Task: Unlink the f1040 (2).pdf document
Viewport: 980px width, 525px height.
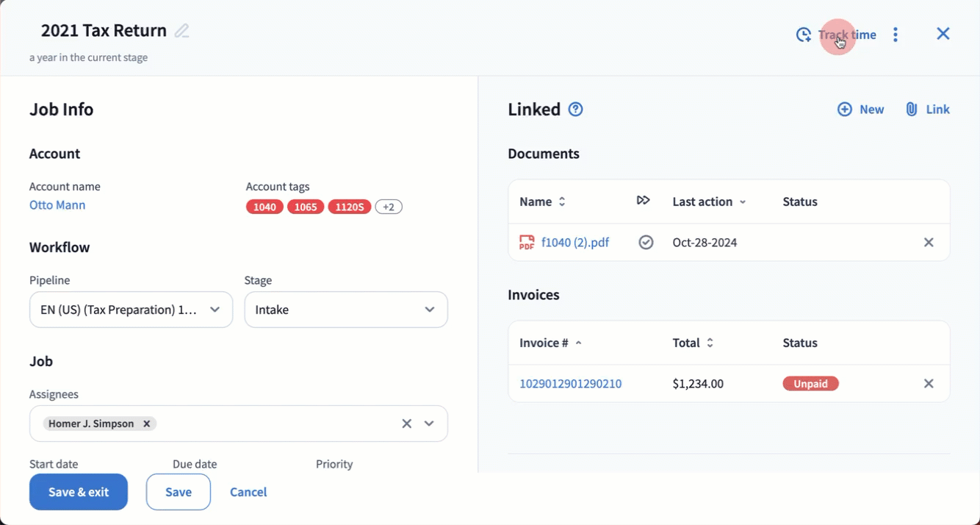Action: 929,243
